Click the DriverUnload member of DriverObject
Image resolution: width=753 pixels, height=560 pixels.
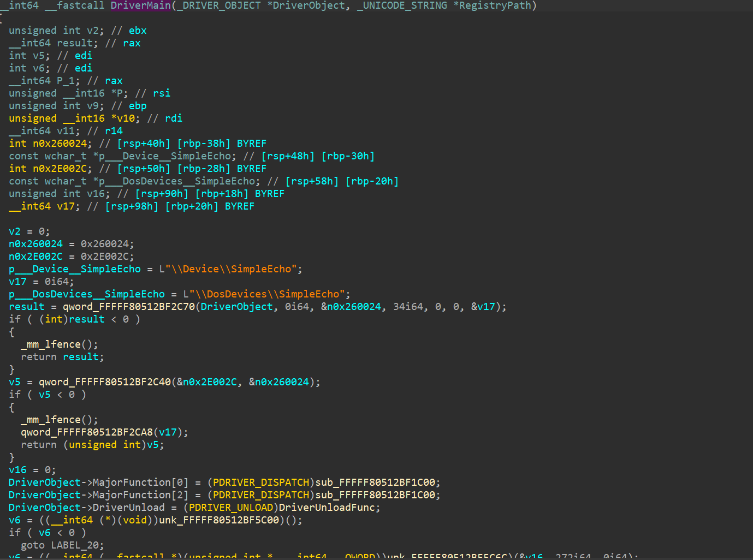(129, 508)
